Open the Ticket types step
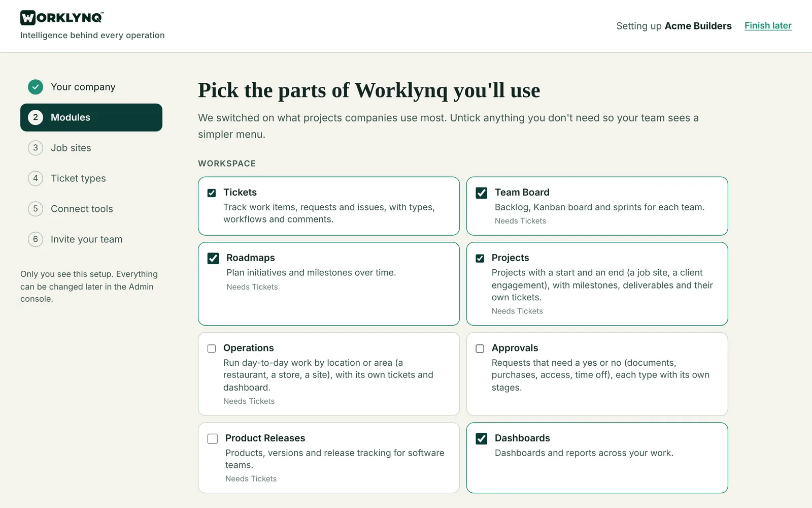Viewport: 812px width, 508px height. [x=91, y=178]
